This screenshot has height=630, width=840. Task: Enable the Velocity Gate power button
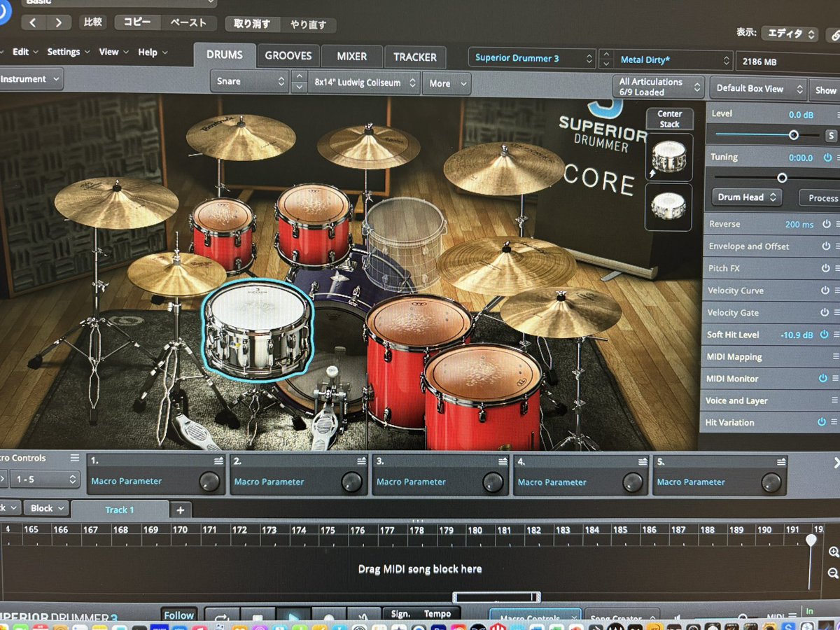click(x=826, y=313)
